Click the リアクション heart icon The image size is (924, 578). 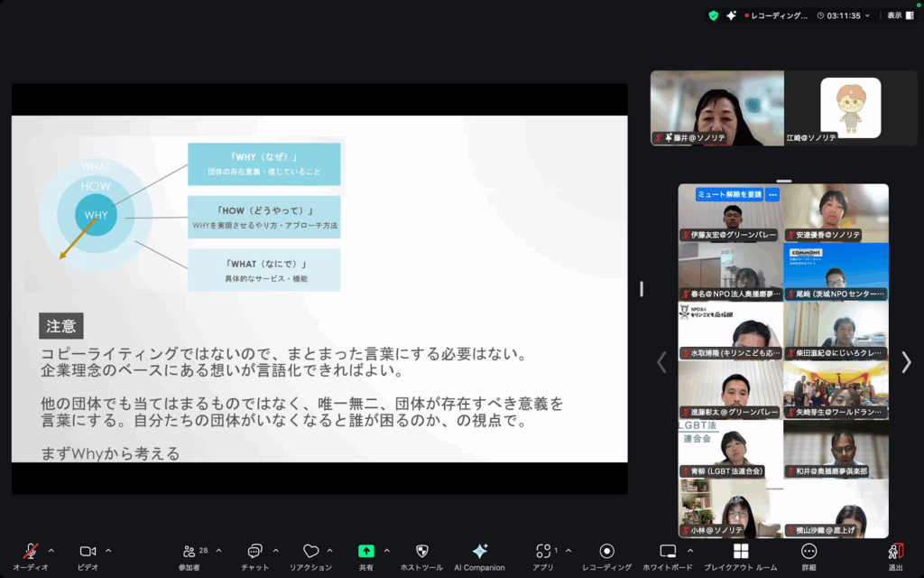tap(310, 552)
